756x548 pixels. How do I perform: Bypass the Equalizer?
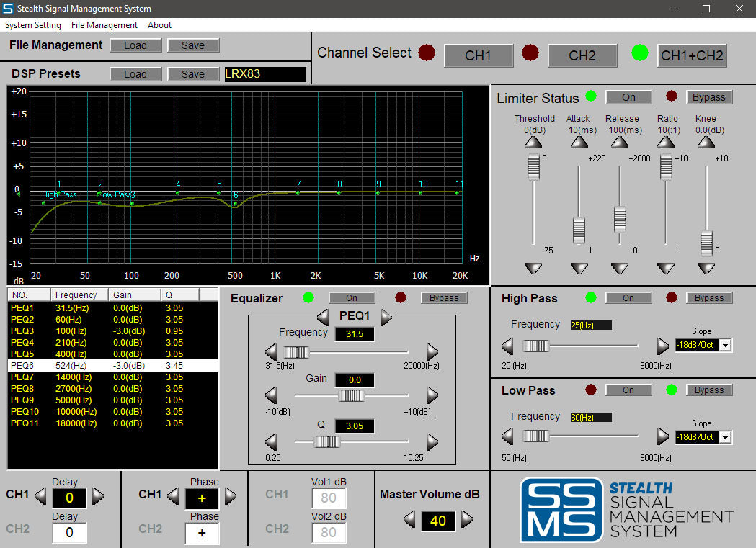[x=444, y=298]
